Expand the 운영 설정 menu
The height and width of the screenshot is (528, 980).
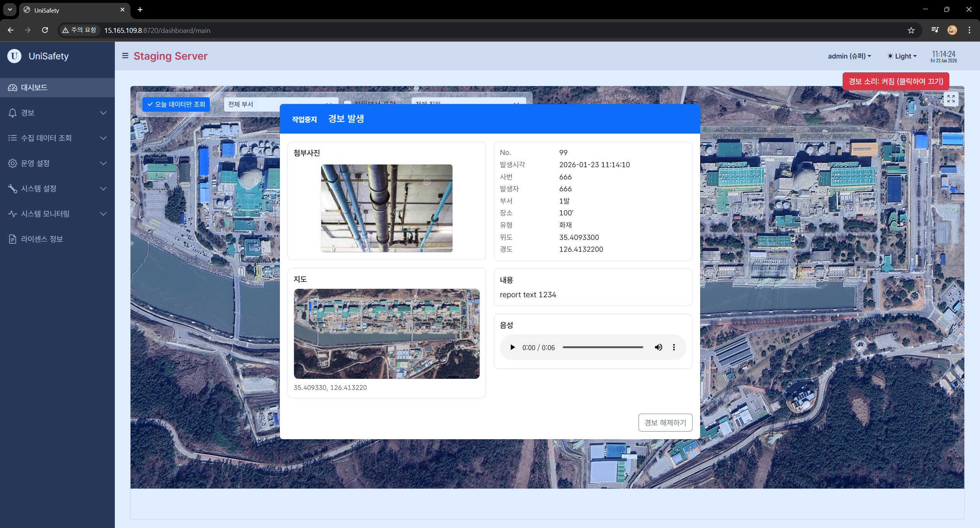[57, 163]
